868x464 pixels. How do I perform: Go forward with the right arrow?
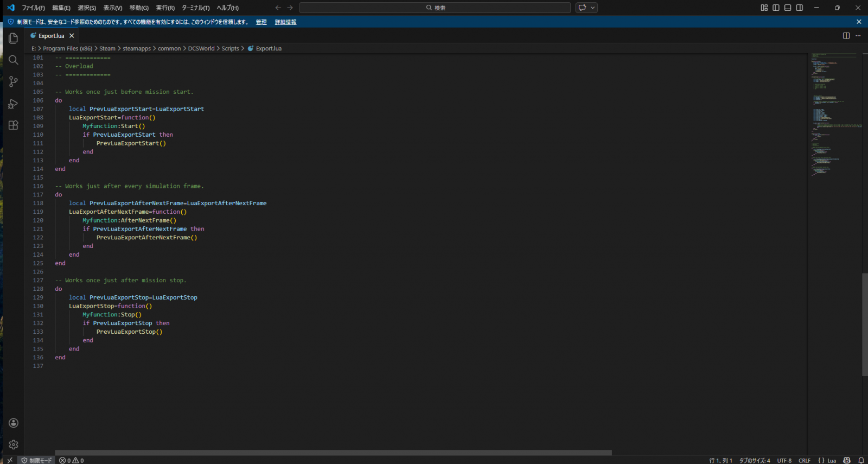pyautogui.click(x=290, y=8)
